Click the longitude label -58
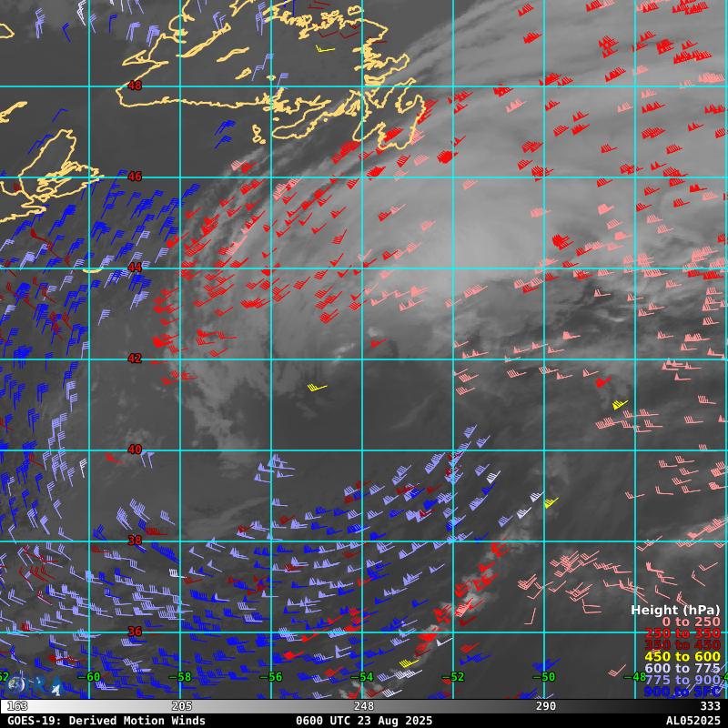728x728 pixels. [x=180, y=677]
